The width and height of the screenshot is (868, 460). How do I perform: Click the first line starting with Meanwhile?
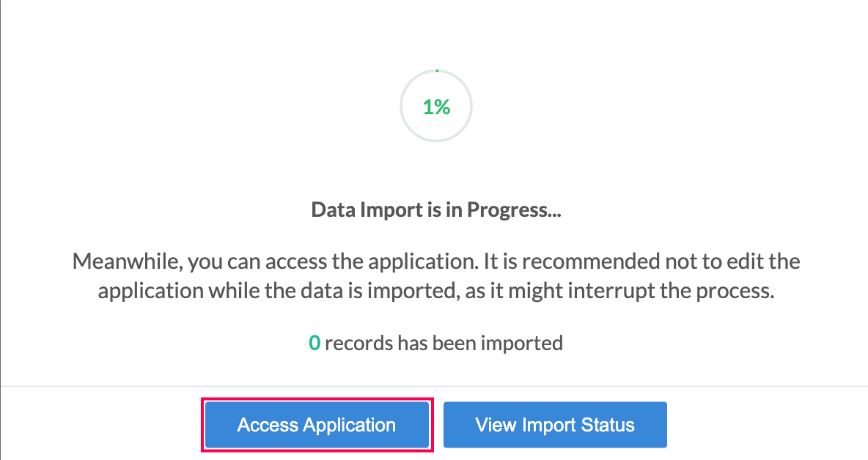coord(436,261)
